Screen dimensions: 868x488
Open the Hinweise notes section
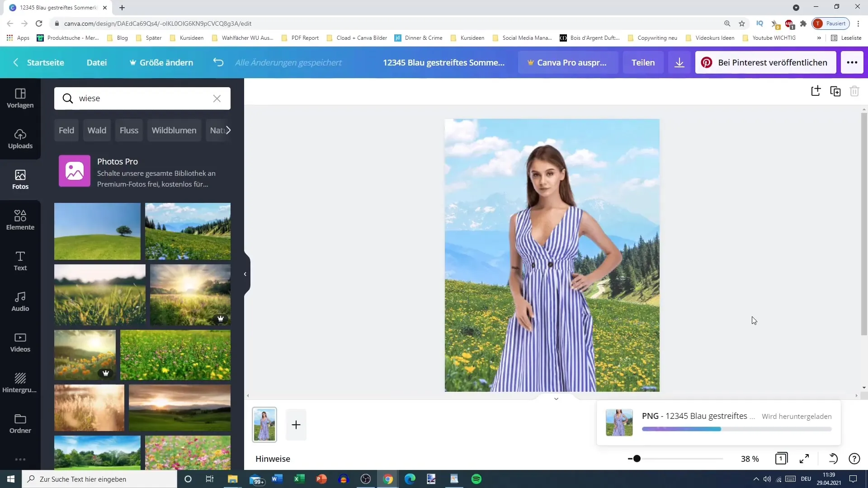tap(273, 459)
